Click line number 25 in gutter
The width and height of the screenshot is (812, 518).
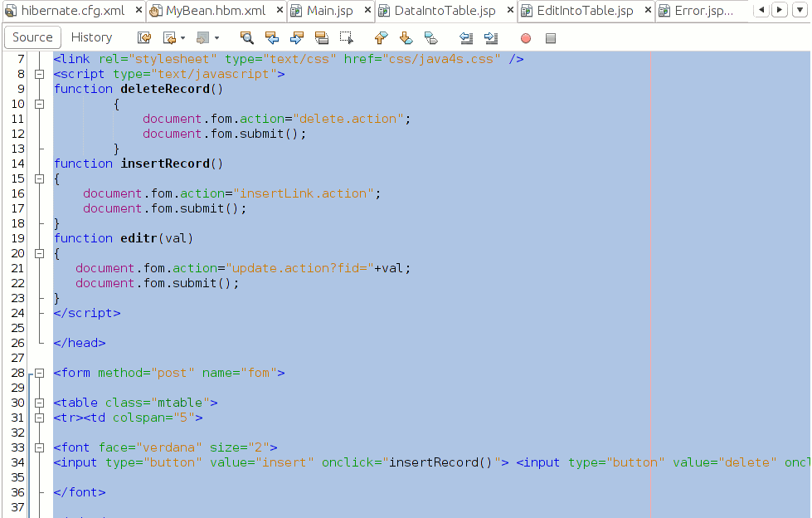17,328
